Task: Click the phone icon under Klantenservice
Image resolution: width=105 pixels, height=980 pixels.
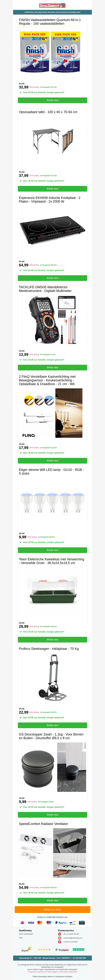Action: 59,934
